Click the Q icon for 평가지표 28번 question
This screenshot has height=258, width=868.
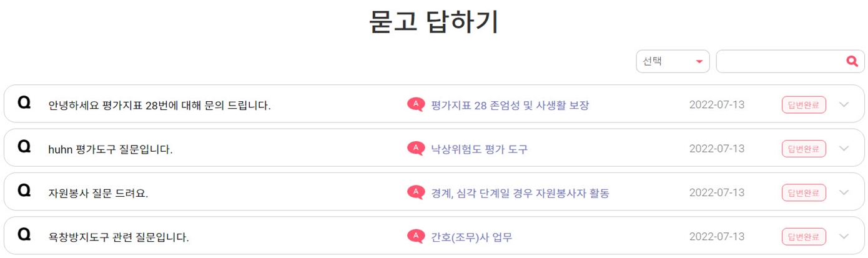[24, 102]
